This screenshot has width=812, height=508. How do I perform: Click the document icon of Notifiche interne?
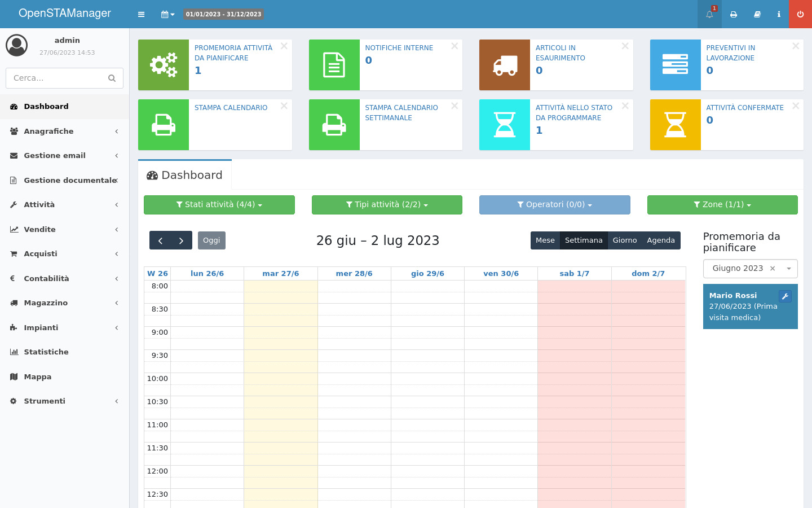click(x=334, y=65)
